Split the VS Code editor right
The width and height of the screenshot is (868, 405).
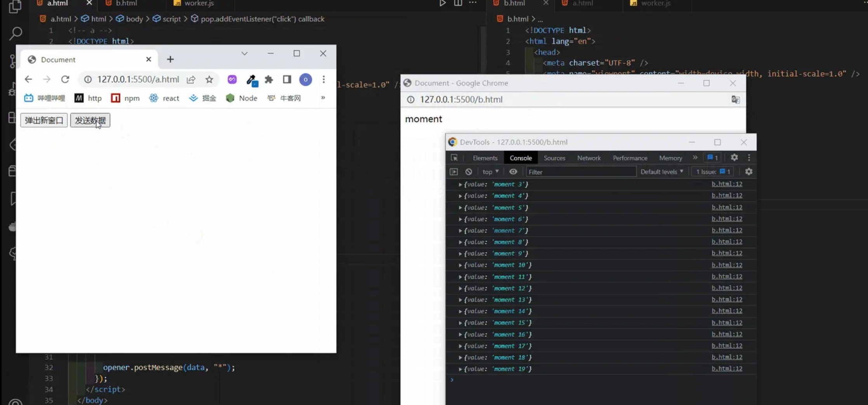tap(458, 3)
